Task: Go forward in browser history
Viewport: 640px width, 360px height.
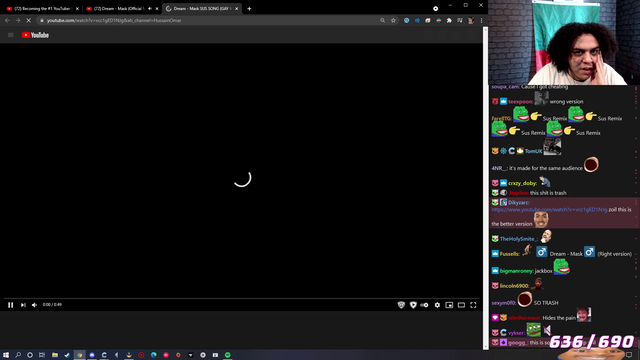Action: pyautogui.click(x=18, y=20)
